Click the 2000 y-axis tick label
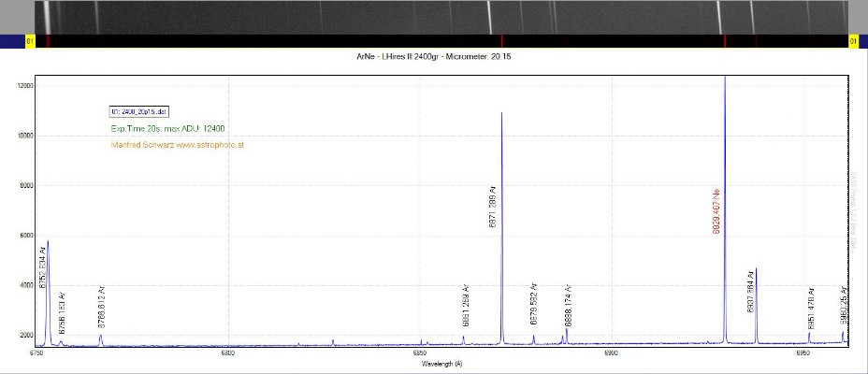The width and height of the screenshot is (868, 374). (x=26, y=335)
